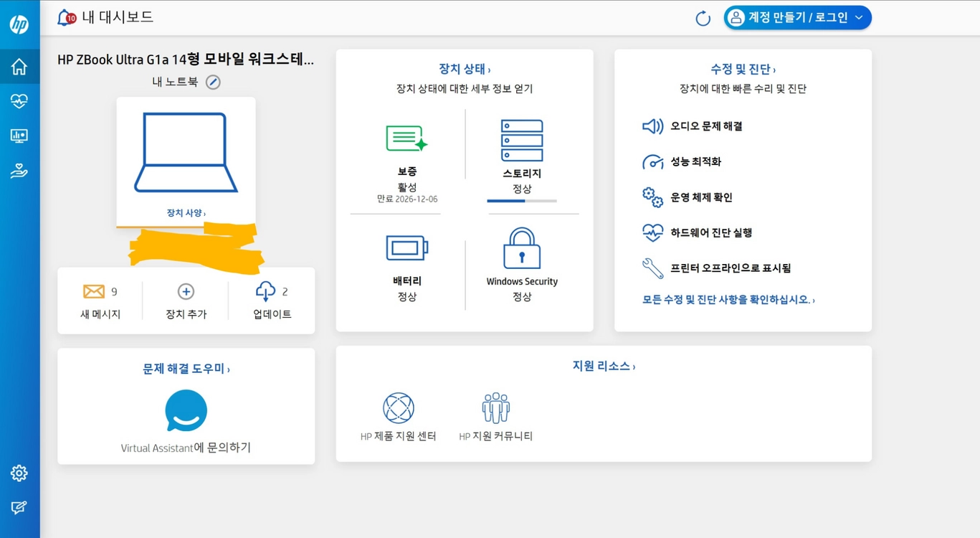Click heart icon for 하드웨어 진단 실행
The image size is (980, 538).
(x=652, y=232)
